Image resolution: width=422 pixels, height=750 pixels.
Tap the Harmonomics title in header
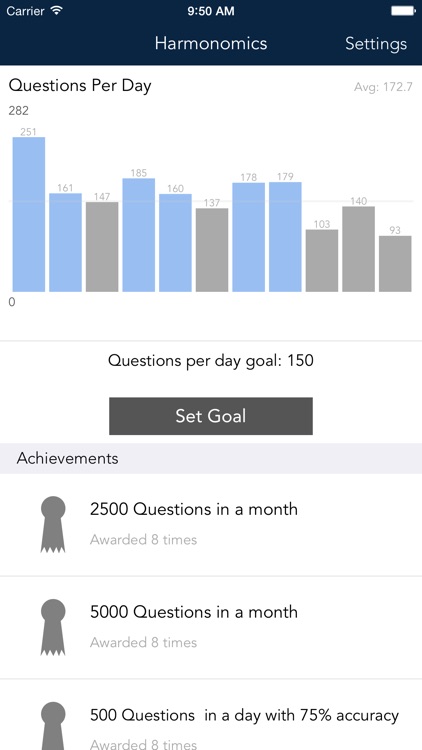211,44
